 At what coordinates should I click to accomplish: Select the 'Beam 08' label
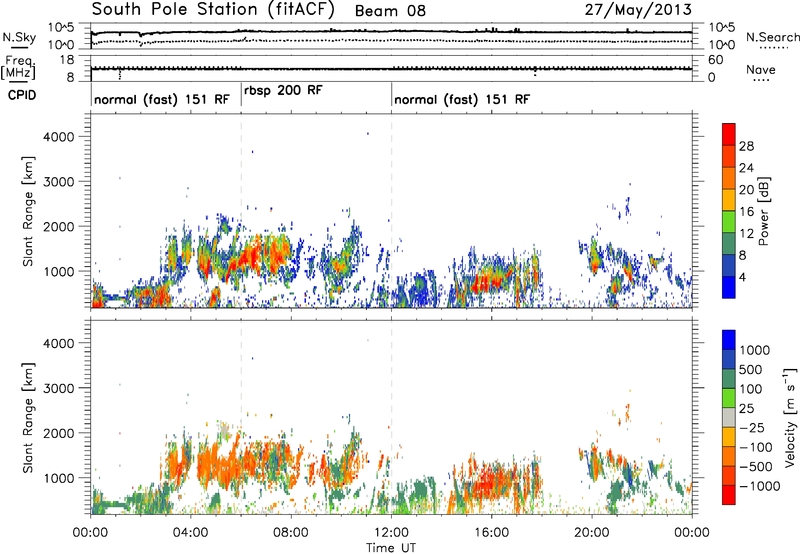pyautogui.click(x=390, y=11)
